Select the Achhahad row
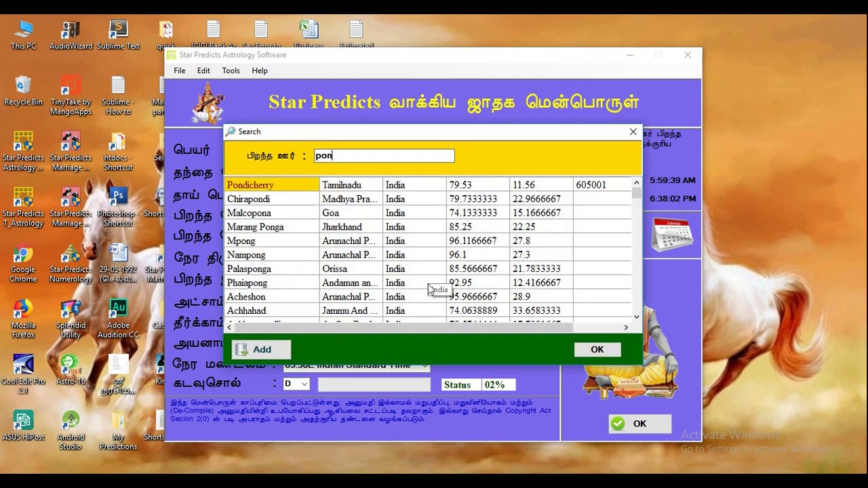The height and width of the screenshot is (488, 868). coord(428,311)
